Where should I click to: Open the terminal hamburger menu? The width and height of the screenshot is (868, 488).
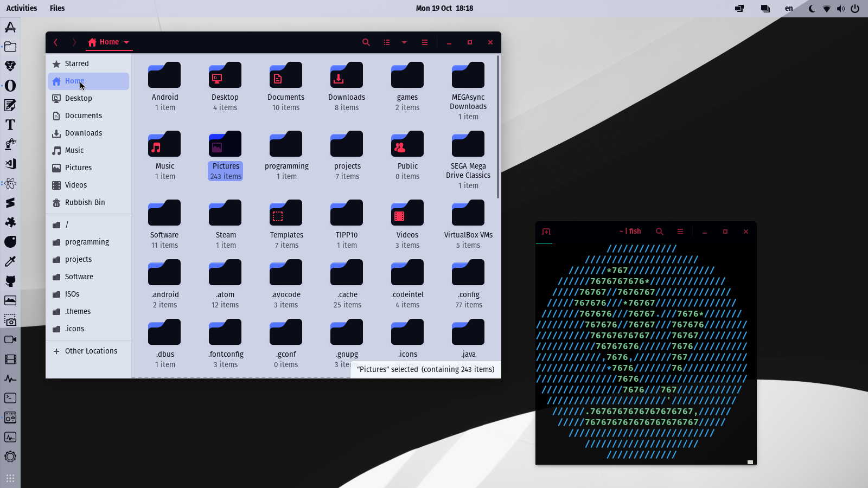click(680, 232)
